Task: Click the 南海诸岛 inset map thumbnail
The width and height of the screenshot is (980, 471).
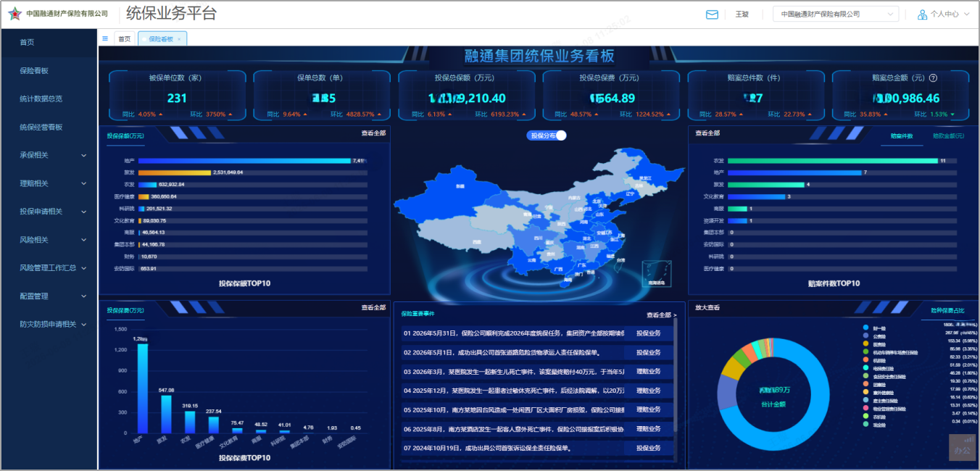Action: click(657, 273)
